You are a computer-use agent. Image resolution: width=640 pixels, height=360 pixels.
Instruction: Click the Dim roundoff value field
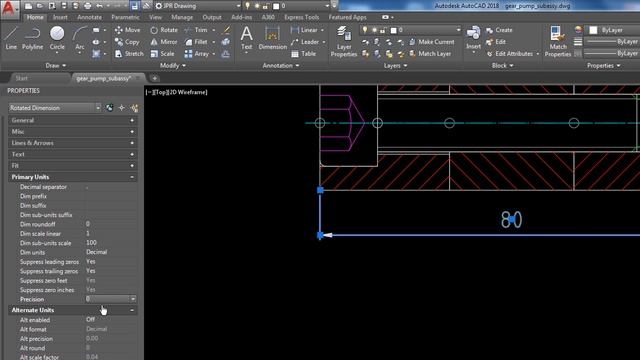pyautogui.click(x=111, y=224)
